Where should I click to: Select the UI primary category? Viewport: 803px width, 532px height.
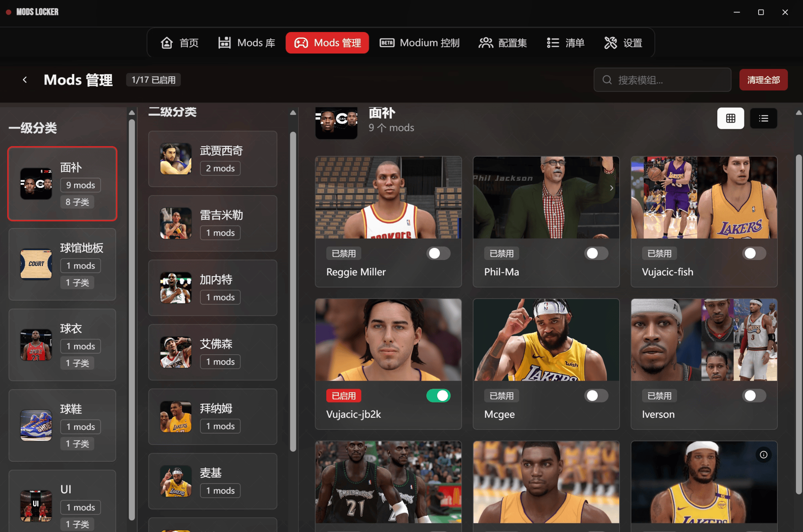click(x=62, y=501)
